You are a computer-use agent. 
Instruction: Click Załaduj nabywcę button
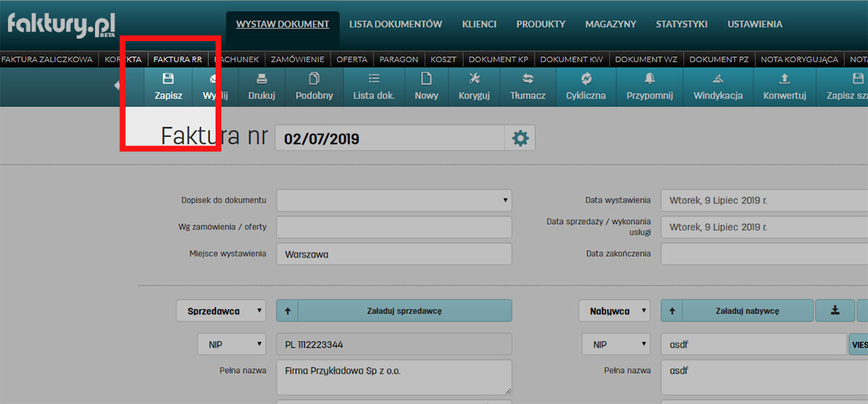pos(746,311)
